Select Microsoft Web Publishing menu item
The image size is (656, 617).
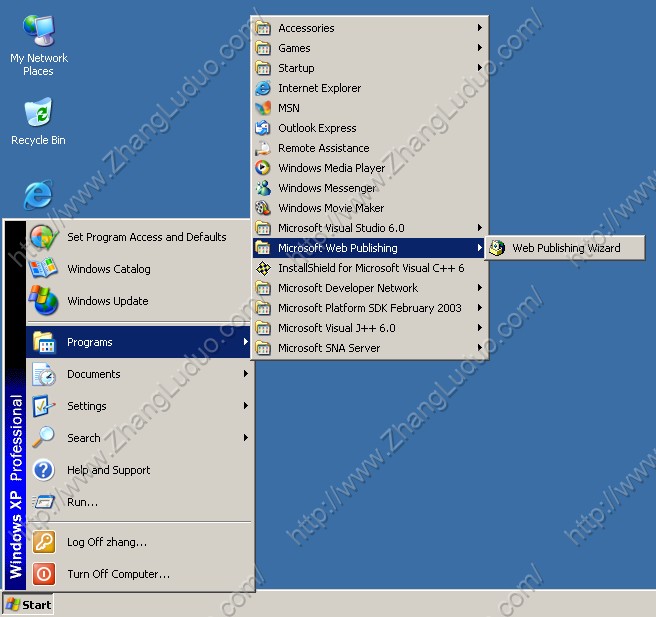pyautogui.click(x=369, y=248)
